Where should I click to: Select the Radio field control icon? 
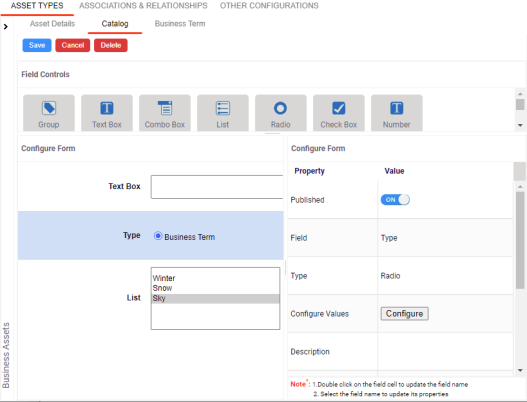tap(281, 108)
